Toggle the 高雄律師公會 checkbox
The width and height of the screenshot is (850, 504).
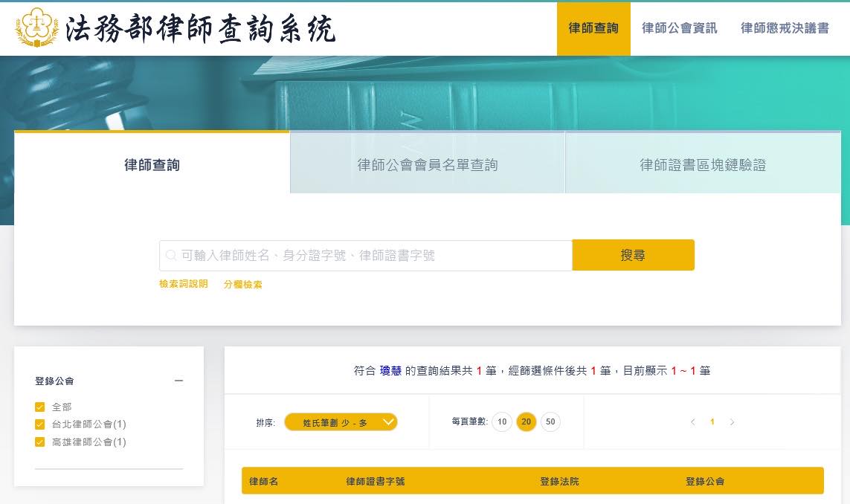tap(39, 442)
